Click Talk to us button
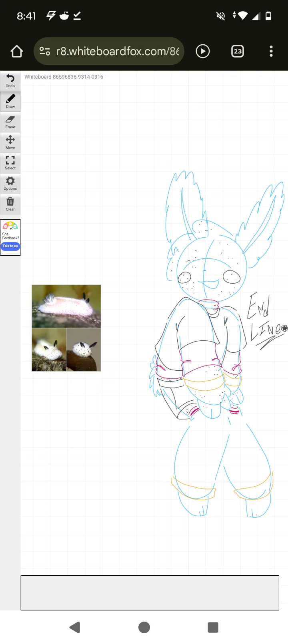This screenshot has width=288, height=644. (10, 246)
